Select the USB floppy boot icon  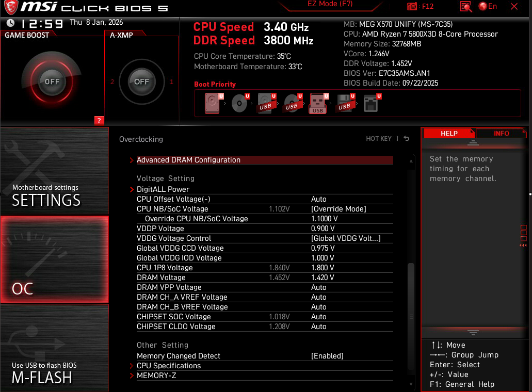[x=345, y=104]
